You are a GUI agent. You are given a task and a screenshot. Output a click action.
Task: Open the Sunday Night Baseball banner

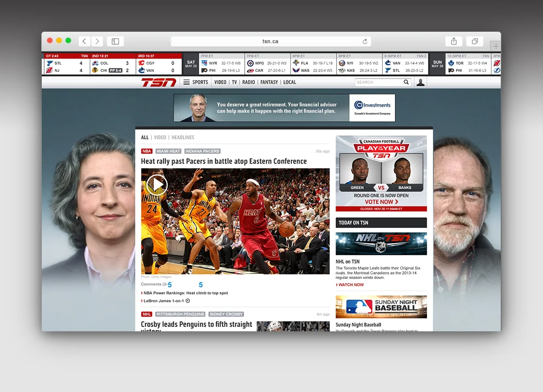(381, 307)
